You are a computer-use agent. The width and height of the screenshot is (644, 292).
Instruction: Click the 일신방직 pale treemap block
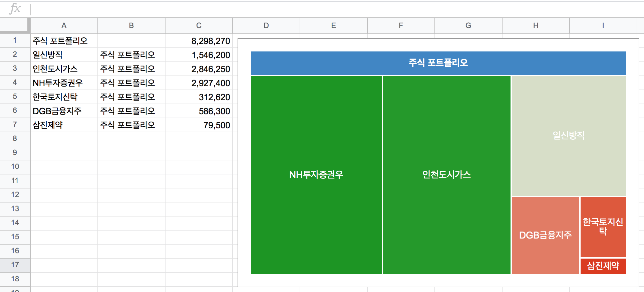pos(569,136)
